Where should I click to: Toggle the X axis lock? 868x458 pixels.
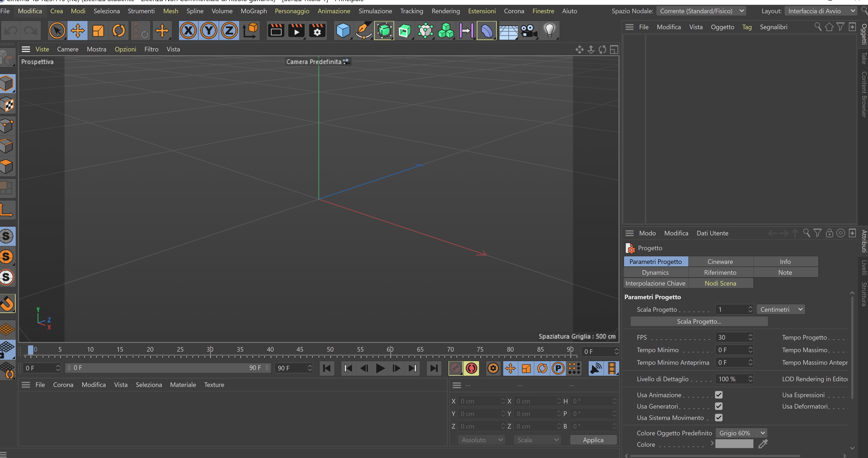coord(188,31)
